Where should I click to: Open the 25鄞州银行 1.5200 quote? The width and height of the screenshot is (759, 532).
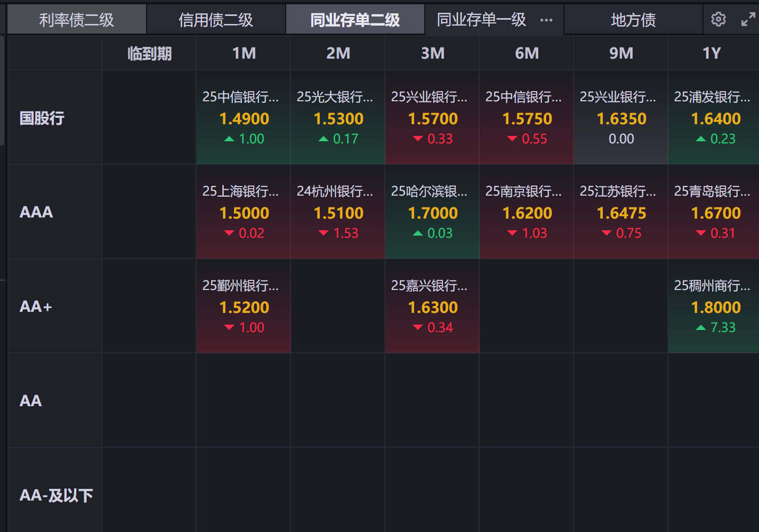(x=244, y=307)
